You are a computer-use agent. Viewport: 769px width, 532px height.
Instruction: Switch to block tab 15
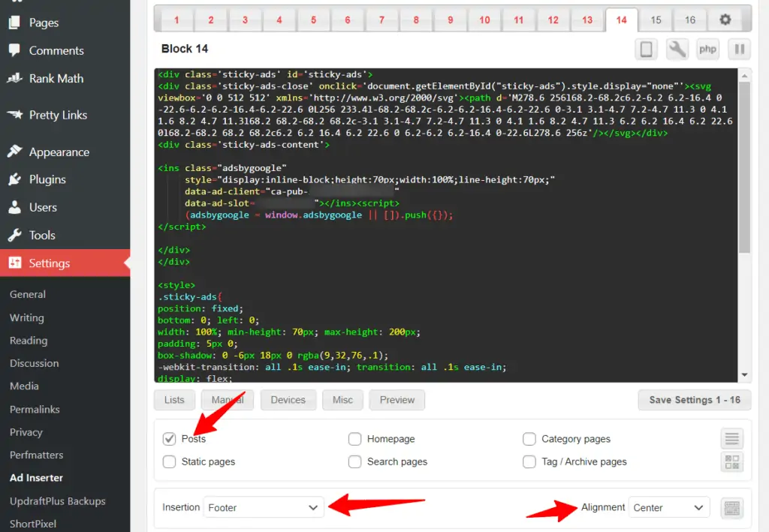(x=656, y=20)
